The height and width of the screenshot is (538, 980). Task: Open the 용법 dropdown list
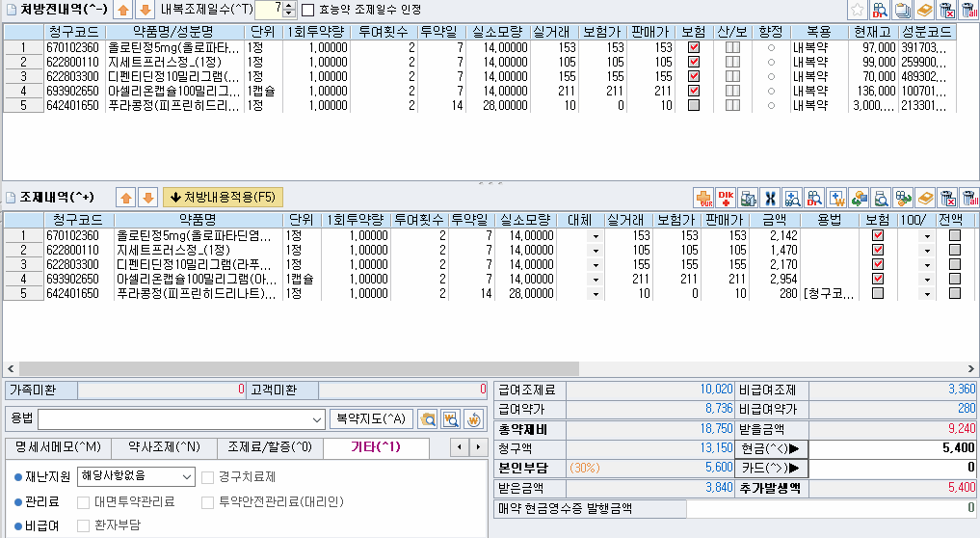pyautogui.click(x=318, y=419)
